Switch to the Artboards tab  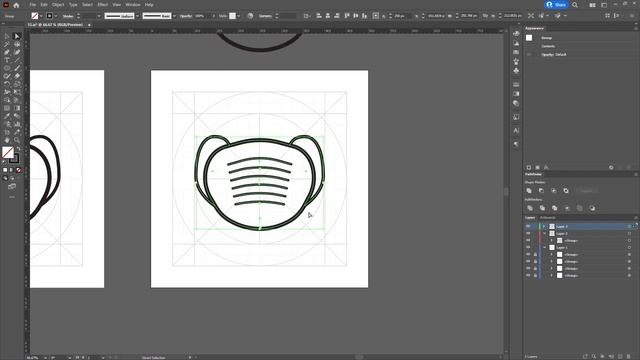click(548, 218)
